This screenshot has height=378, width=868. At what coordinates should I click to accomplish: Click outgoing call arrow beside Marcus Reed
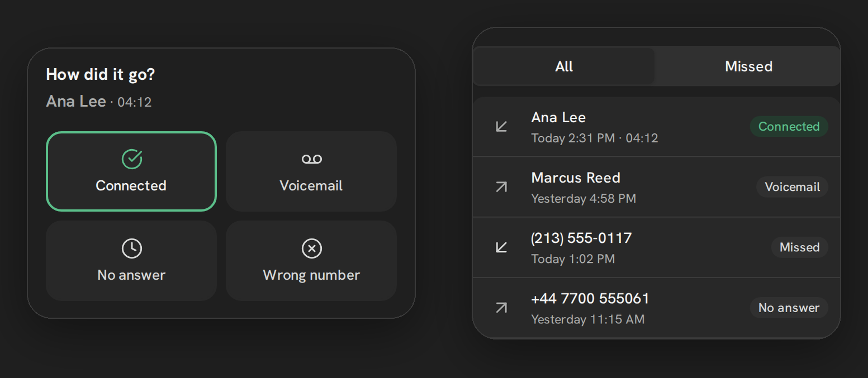pyautogui.click(x=501, y=187)
